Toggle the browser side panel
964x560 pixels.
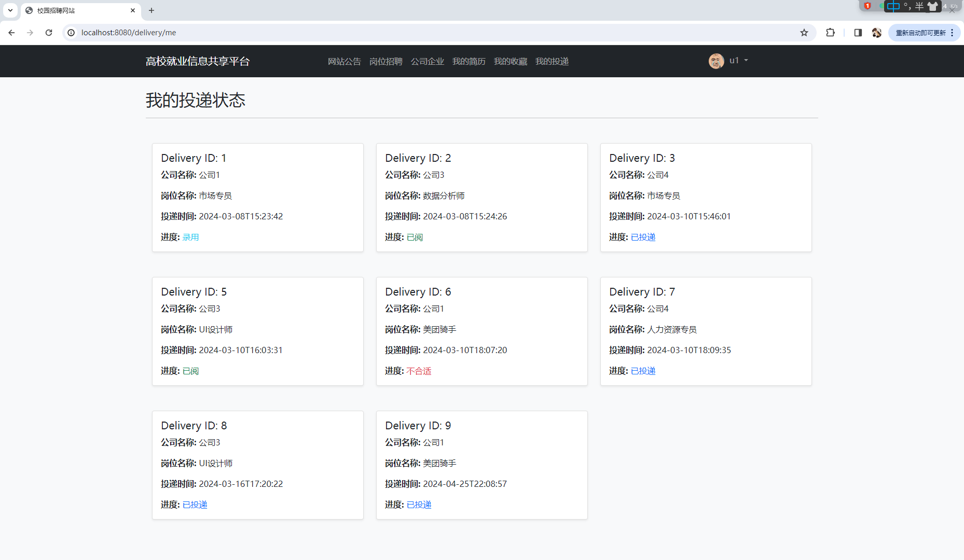pos(858,33)
